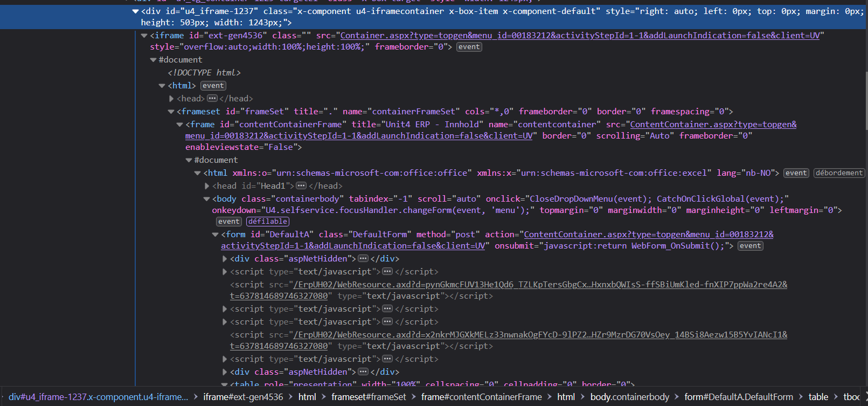Open WebResource.axd link starting d=x2nkrMJGXkMEL
Image resolution: width=868 pixels, height=406 pixels.
pyautogui.click(x=509, y=340)
